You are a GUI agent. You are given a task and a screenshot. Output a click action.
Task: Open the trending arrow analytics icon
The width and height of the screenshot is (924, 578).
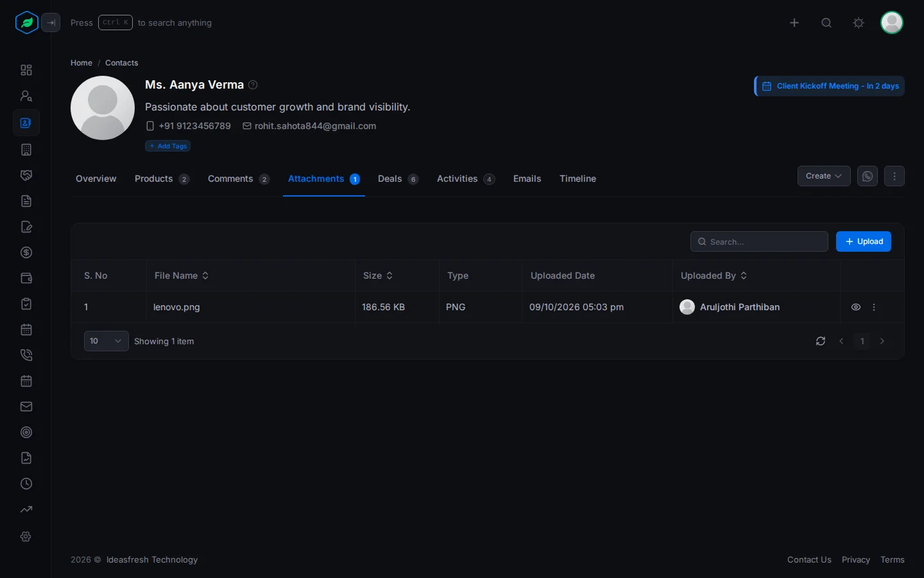26,509
